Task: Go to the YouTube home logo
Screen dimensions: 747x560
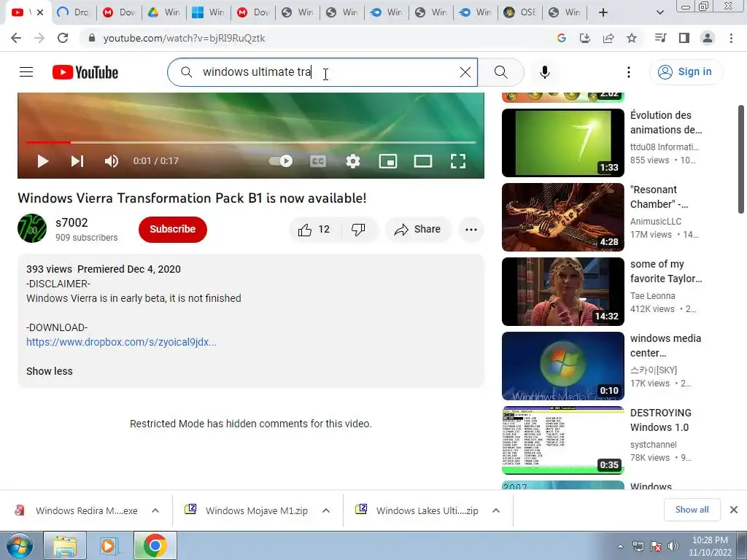Action: coord(85,72)
